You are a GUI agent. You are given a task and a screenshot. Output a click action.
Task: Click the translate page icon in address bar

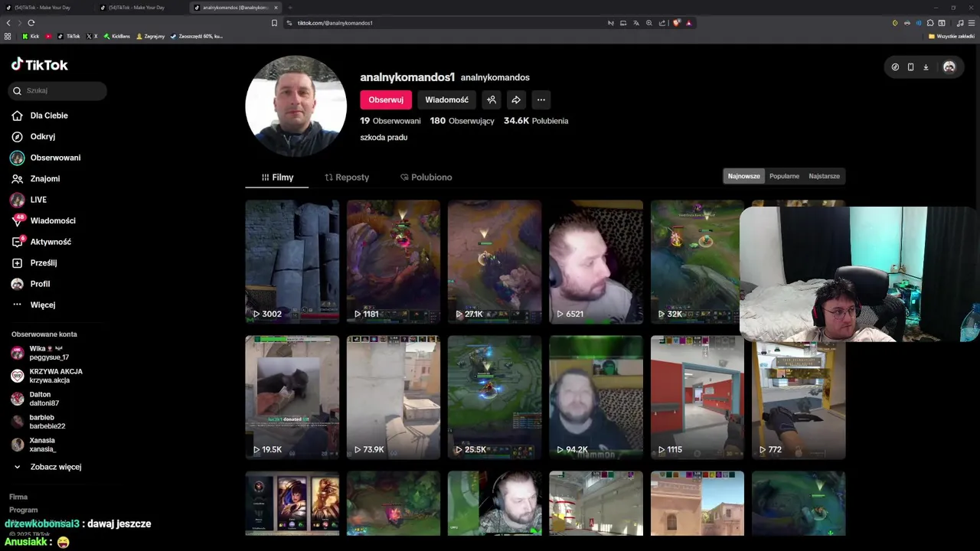[x=636, y=23]
